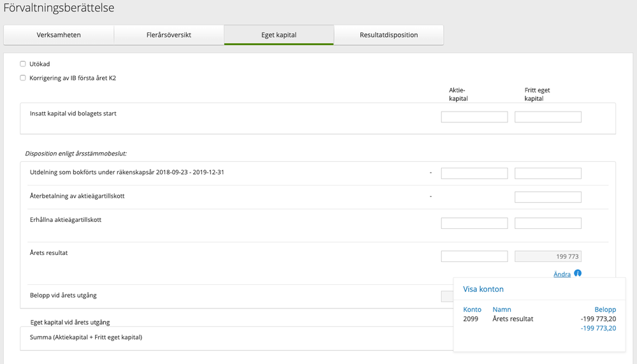Click Aktiekapital field in the Utdelning row
Viewport: 637px width, 364px height.
coord(474,173)
